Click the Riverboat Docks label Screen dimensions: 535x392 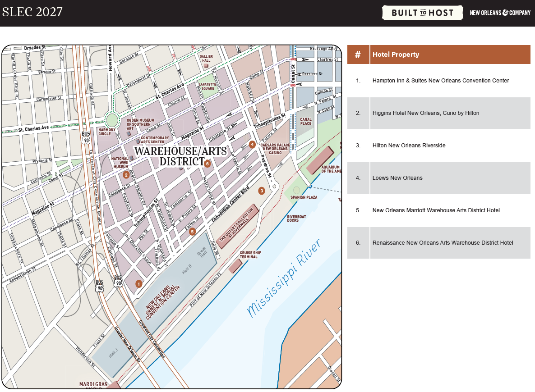296,219
